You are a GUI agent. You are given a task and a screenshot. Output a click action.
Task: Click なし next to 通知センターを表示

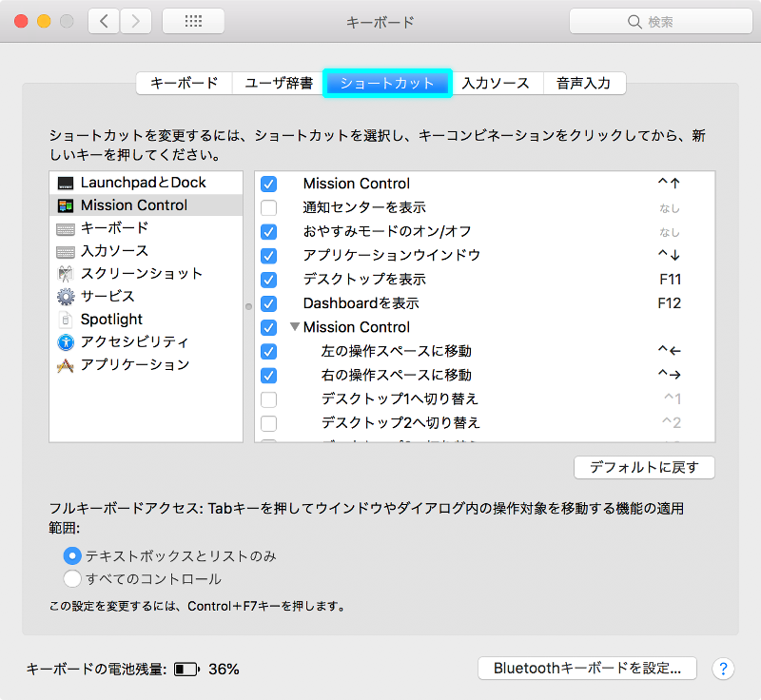pyautogui.click(x=670, y=208)
